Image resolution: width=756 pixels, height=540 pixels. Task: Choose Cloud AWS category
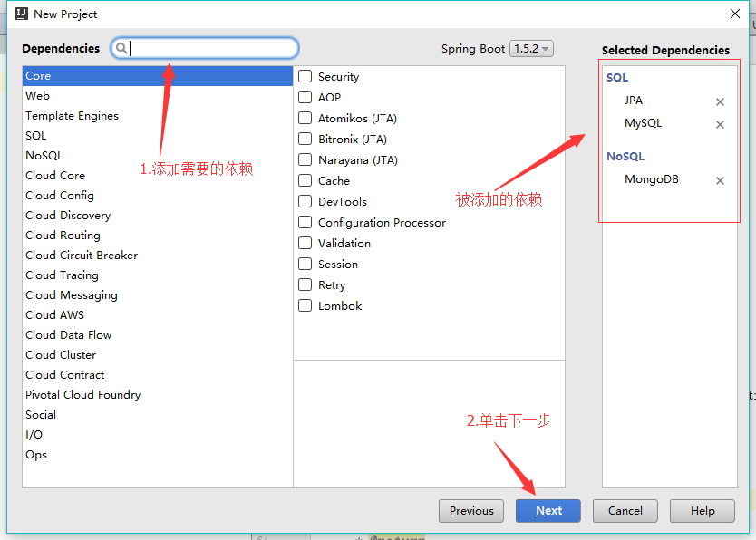(x=158, y=314)
